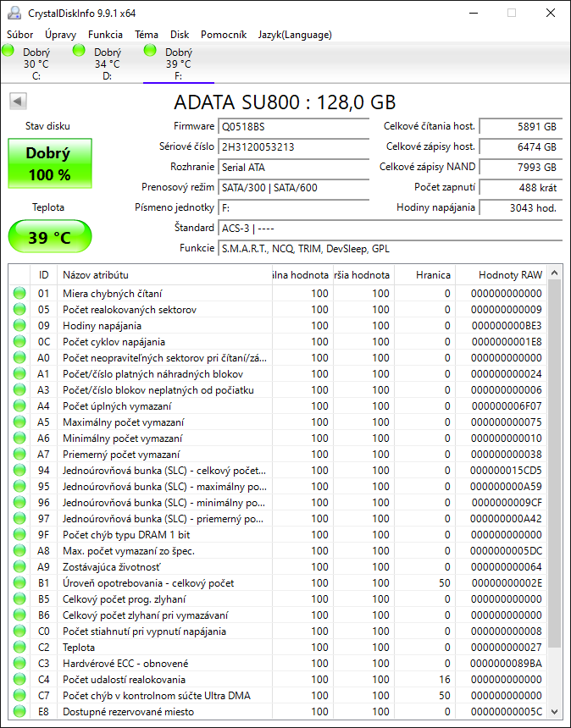Click the status icon for Zostávajúca životnosť row
Viewport: 571px width, 728px height.
(19, 567)
